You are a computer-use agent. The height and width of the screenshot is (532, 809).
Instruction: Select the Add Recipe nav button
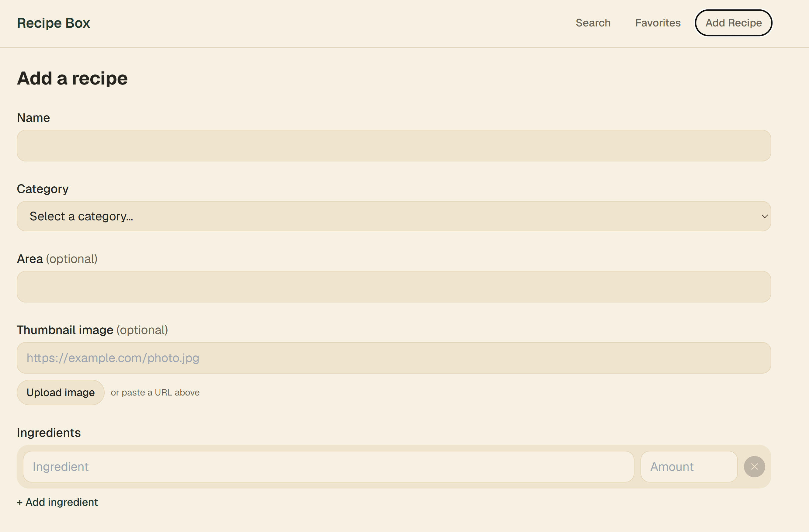tap(734, 23)
